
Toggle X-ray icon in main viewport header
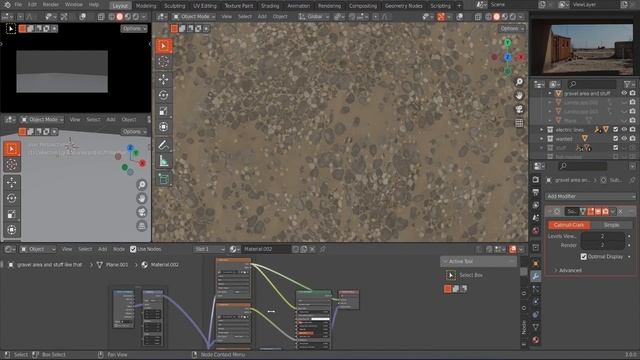pos(478,17)
